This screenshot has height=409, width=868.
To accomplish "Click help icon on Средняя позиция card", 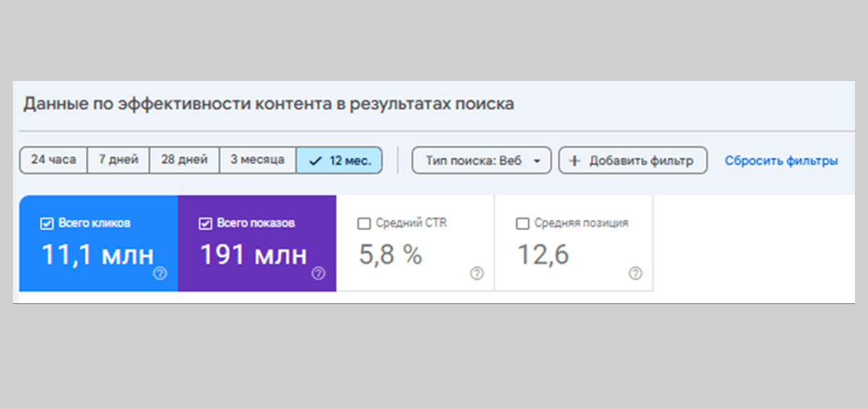I will coord(635,274).
